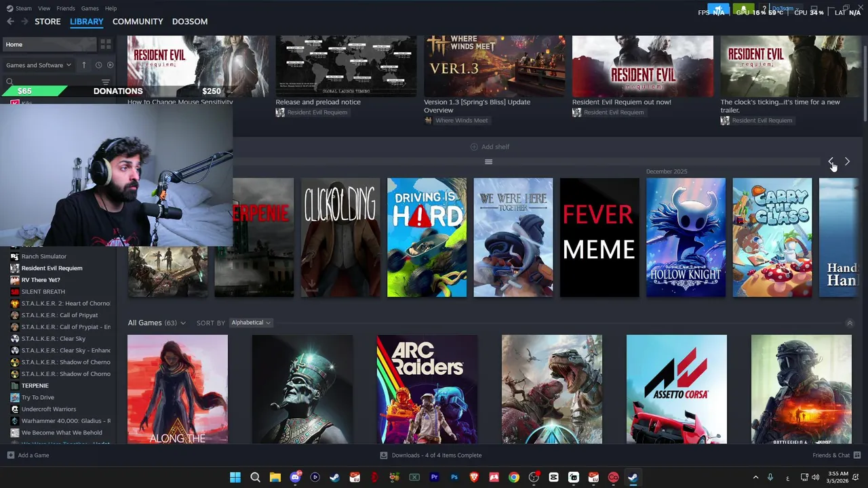Open Resident Evil Requiem out now news
This screenshot has height=488, width=868.
click(642, 75)
